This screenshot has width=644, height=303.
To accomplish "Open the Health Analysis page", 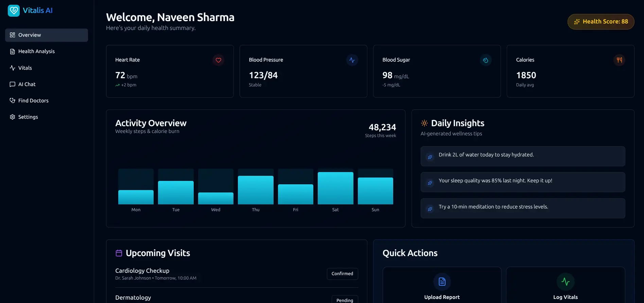I will (x=36, y=51).
